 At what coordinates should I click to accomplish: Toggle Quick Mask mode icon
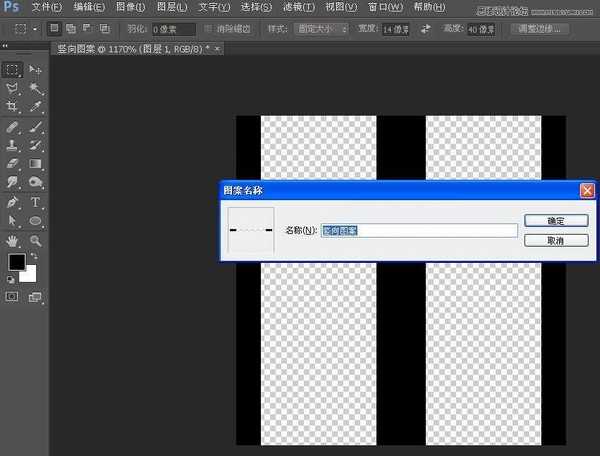click(13, 297)
